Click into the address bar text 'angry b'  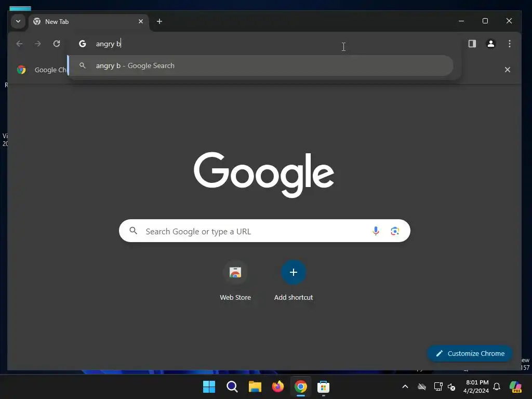click(108, 44)
